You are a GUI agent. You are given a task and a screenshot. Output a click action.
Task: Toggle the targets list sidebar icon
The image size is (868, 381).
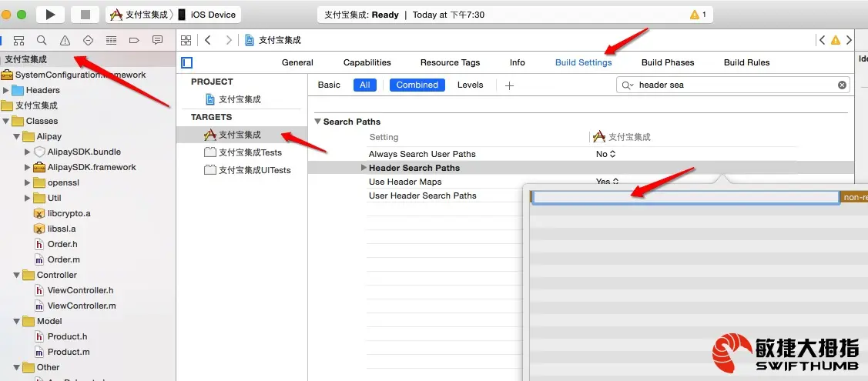(187, 62)
